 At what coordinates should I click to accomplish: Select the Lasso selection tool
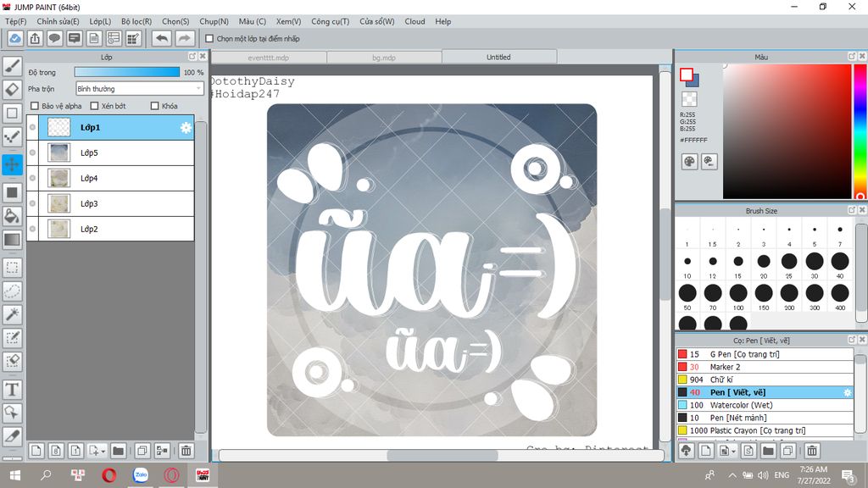[x=12, y=291]
